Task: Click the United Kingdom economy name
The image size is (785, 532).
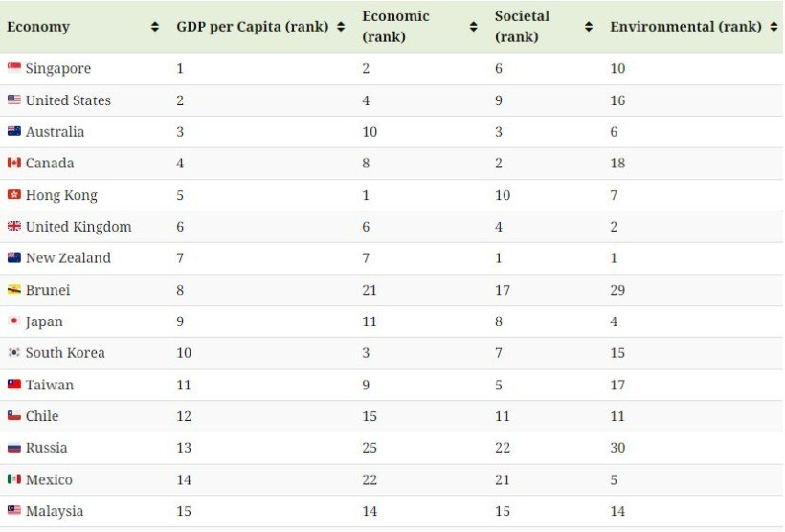Action: pos(78,227)
